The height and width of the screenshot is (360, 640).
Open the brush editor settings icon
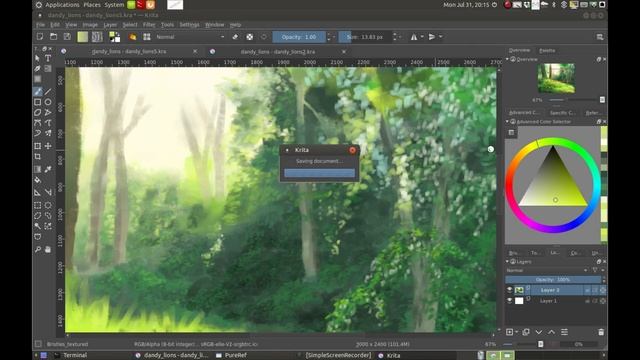(x=133, y=37)
